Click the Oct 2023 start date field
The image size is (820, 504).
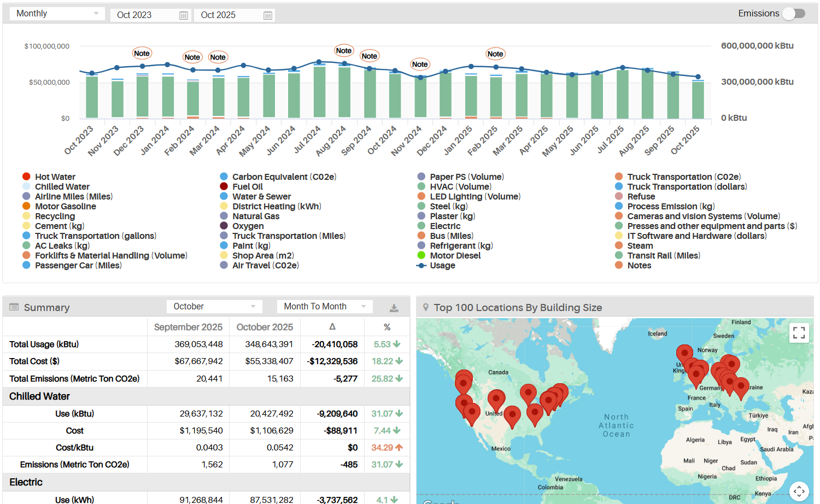144,15
